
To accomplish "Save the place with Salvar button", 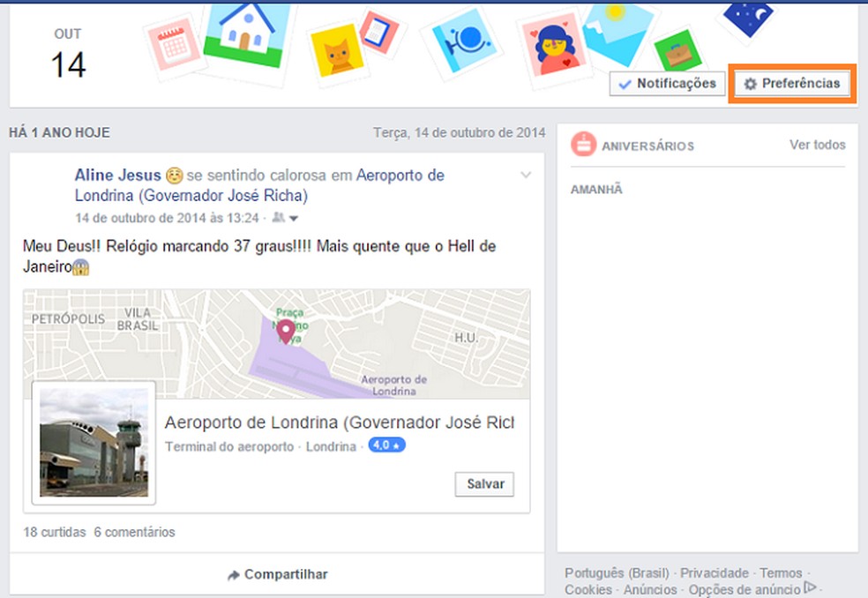I will [484, 484].
